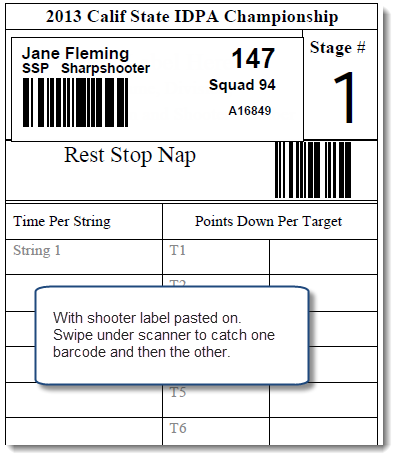Click the shooter label barcode
The image size is (398, 460).
pos(75,102)
